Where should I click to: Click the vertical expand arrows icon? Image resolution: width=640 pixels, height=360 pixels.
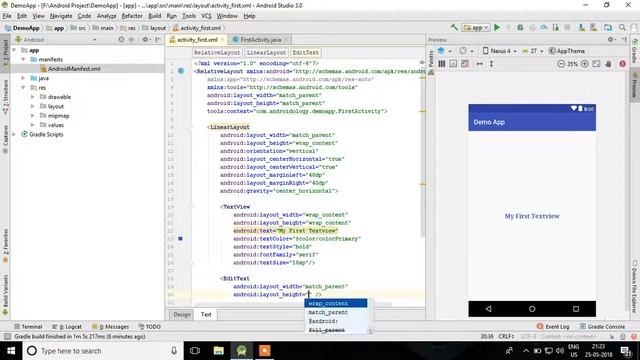point(491,64)
